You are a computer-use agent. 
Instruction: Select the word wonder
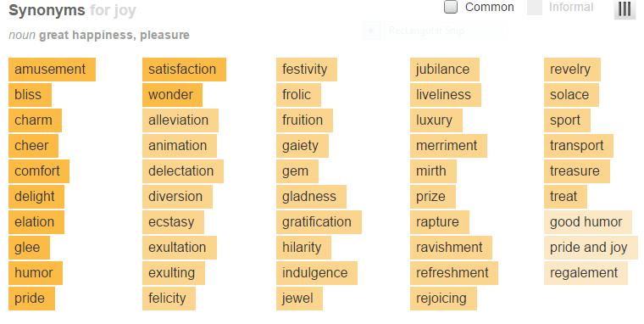coord(173,95)
